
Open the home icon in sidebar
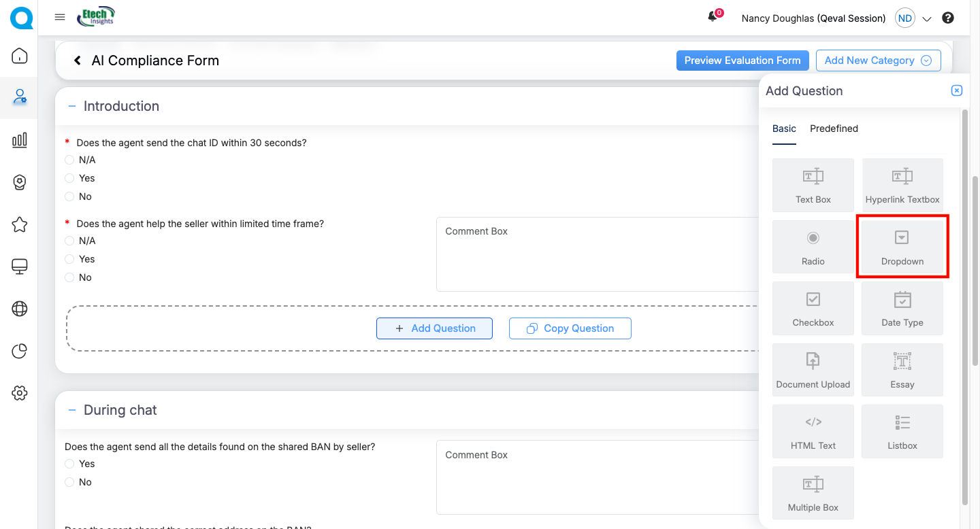click(x=20, y=56)
